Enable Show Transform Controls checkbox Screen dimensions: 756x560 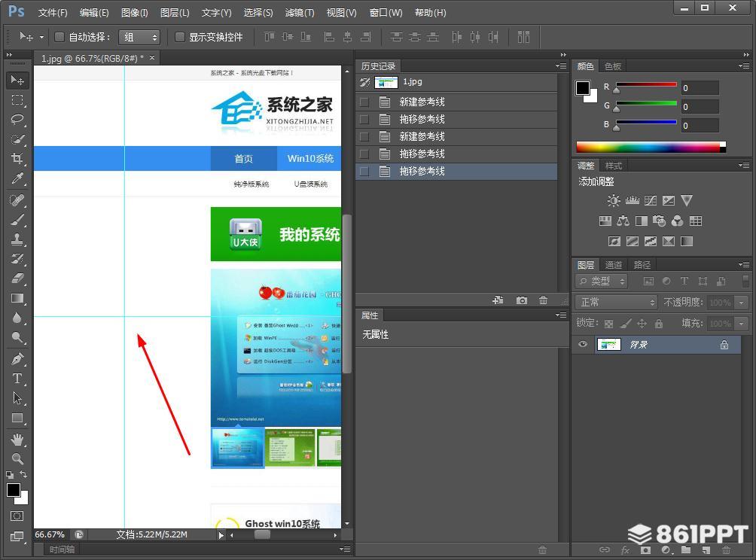(179, 37)
